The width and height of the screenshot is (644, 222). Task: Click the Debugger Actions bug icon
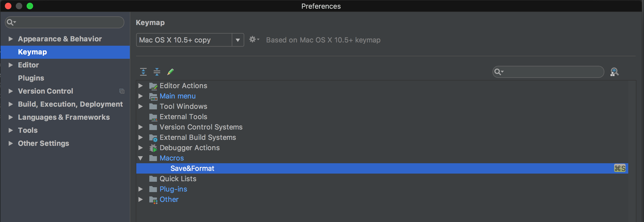pyautogui.click(x=153, y=148)
